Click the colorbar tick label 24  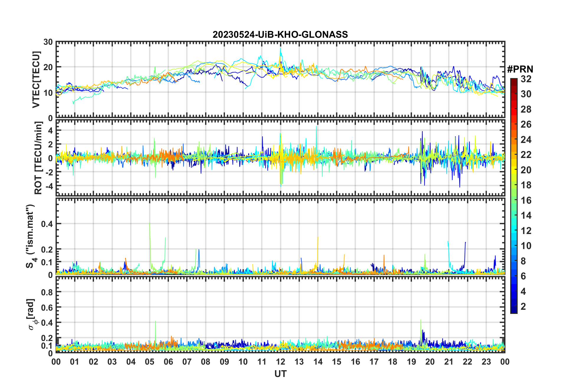tap(526, 140)
